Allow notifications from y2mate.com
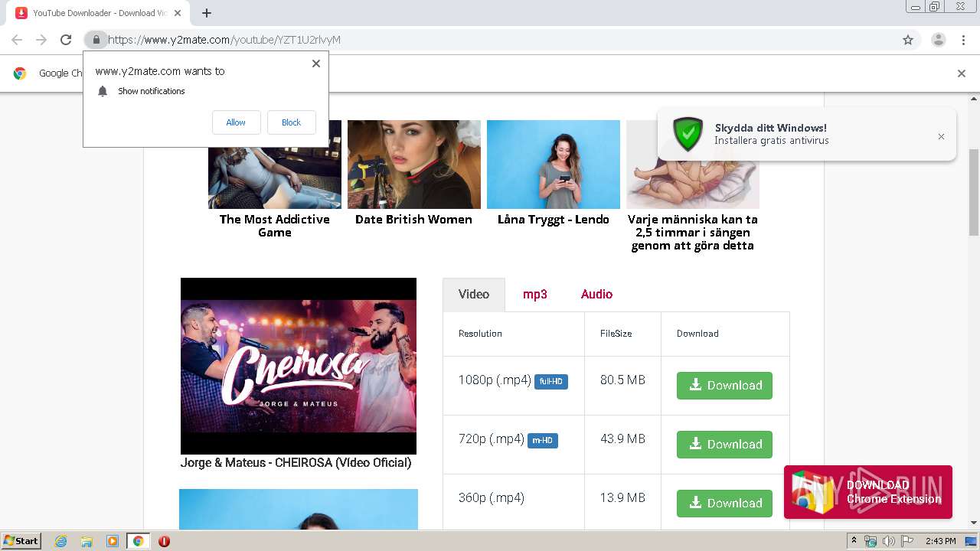 coord(236,122)
